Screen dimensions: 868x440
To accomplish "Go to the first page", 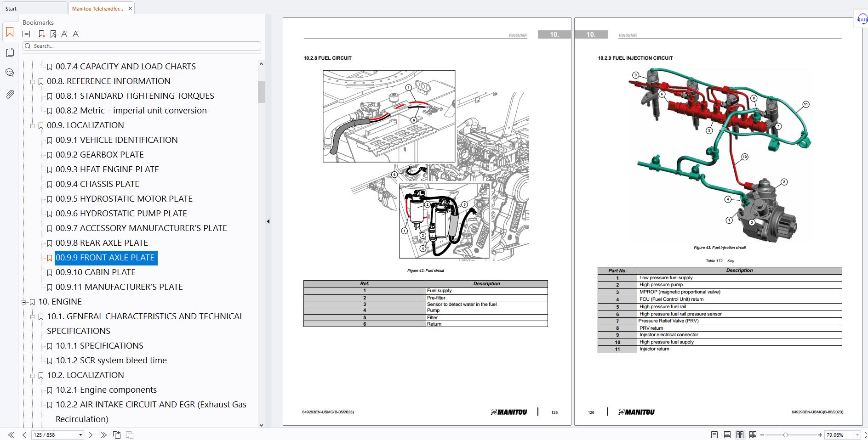I will 11,435.
